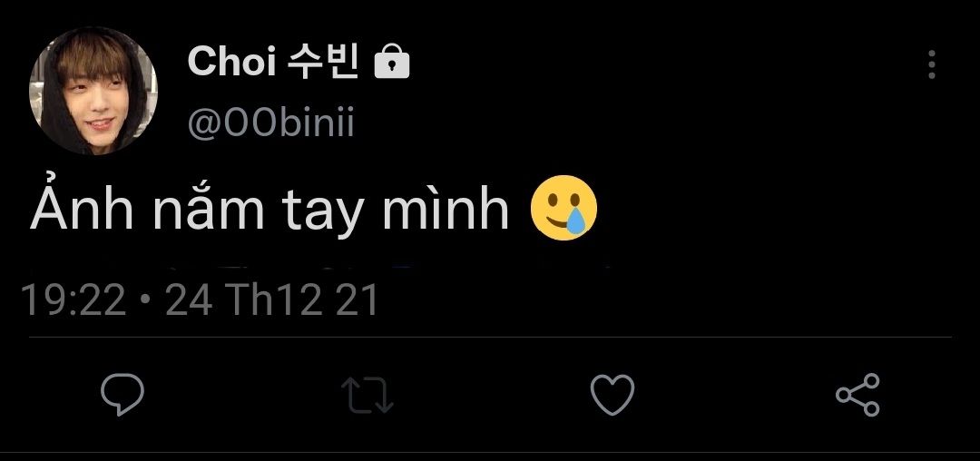Click the word "nắm" in the tweet

(209, 206)
